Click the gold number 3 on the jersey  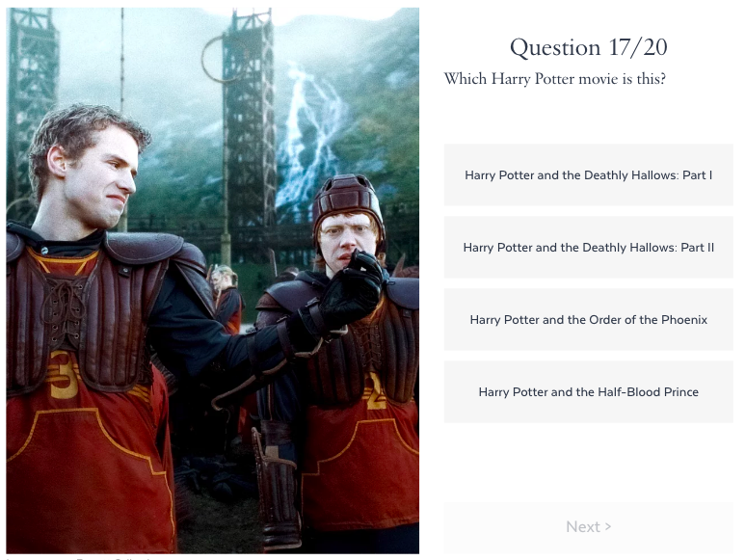(63, 375)
